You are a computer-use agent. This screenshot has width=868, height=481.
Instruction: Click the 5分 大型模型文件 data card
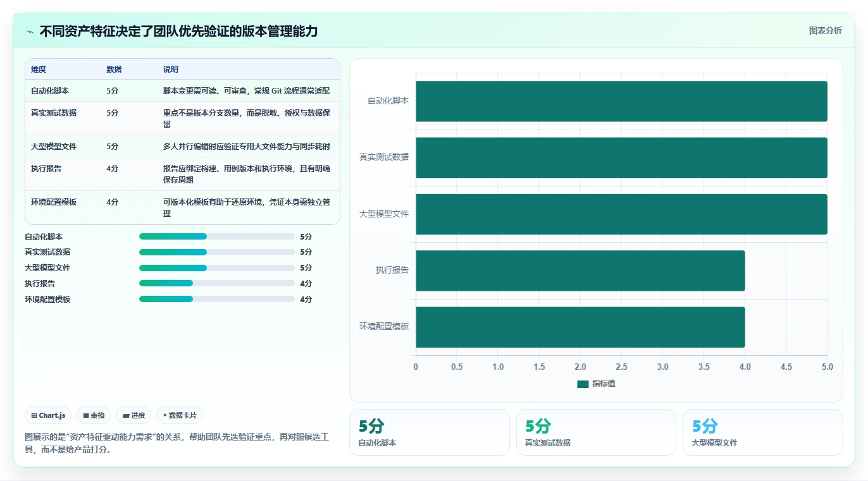click(x=762, y=432)
